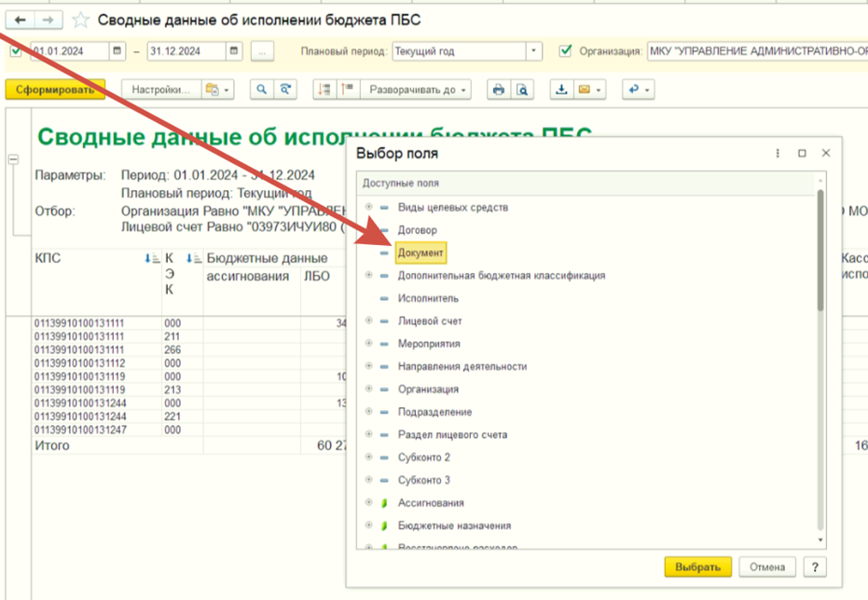Click sort icon in КЭК column header

[193, 258]
